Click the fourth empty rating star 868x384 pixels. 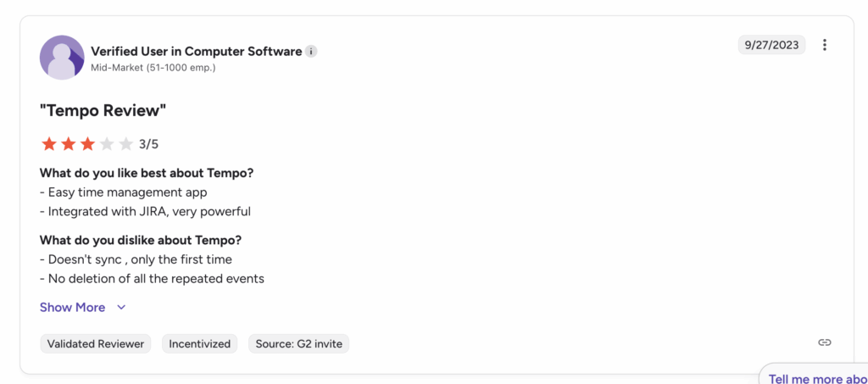(x=107, y=144)
